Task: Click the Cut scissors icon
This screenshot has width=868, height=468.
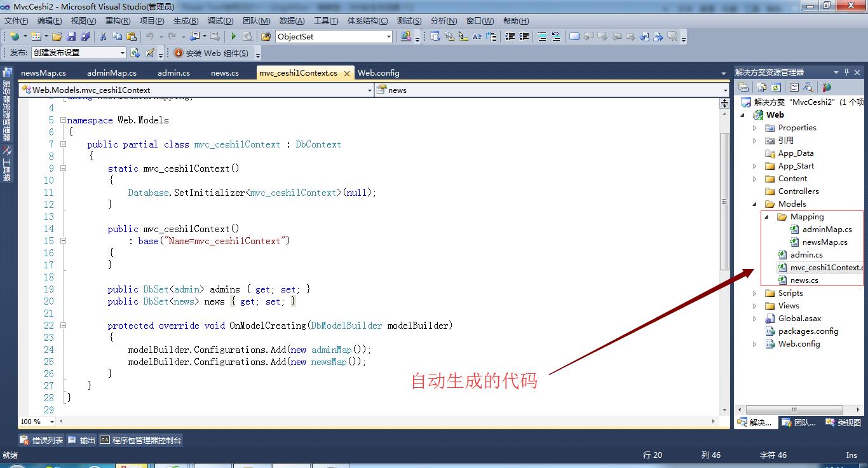Action: [104, 37]
